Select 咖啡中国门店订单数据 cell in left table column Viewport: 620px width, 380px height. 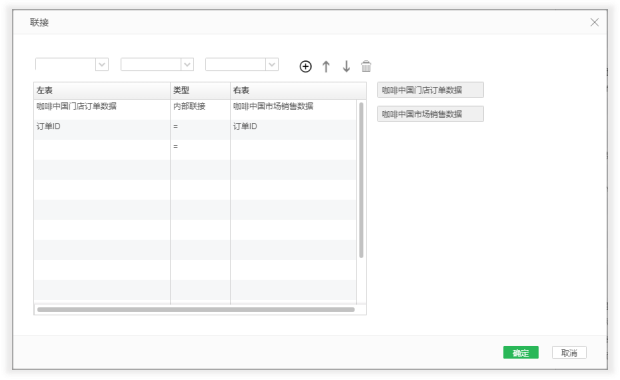point(102,110)
